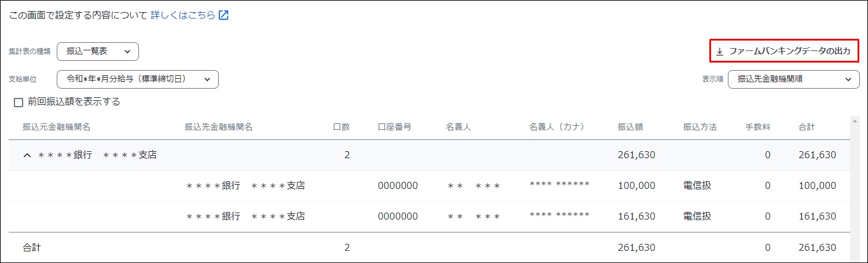
Task: Click the table's vertical scrollbar
Action: click(855, 188)
